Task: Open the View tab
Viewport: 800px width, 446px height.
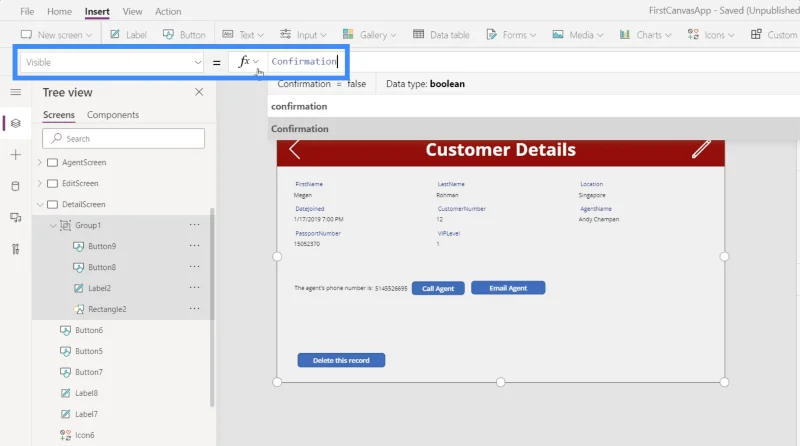Action: [132, 11]
